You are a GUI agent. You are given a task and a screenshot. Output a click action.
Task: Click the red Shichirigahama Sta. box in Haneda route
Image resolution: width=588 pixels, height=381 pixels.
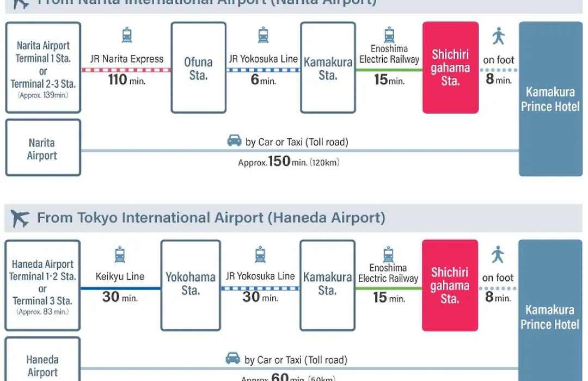(x=450, y=285)
